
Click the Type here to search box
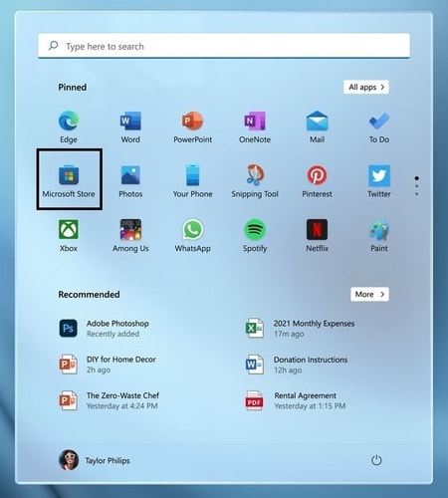pos(224,46)
